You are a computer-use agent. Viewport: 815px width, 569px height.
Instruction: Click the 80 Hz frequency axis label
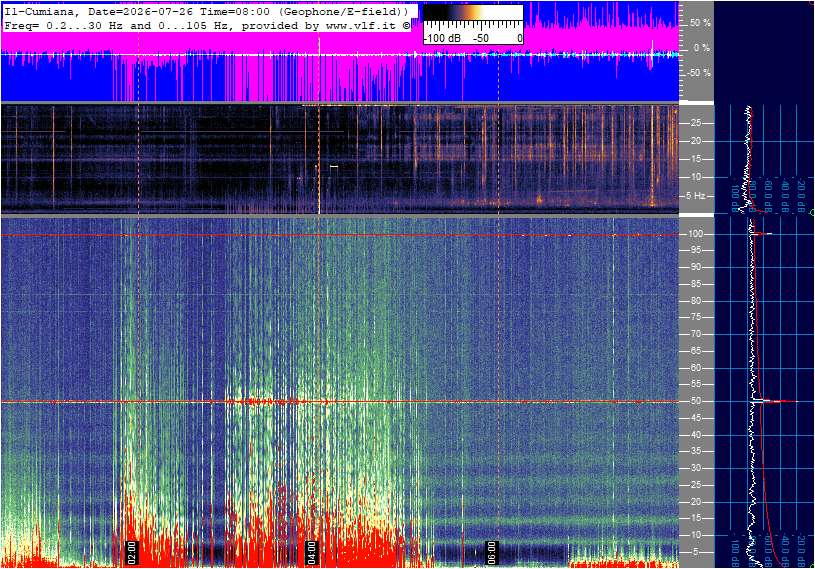695,301
